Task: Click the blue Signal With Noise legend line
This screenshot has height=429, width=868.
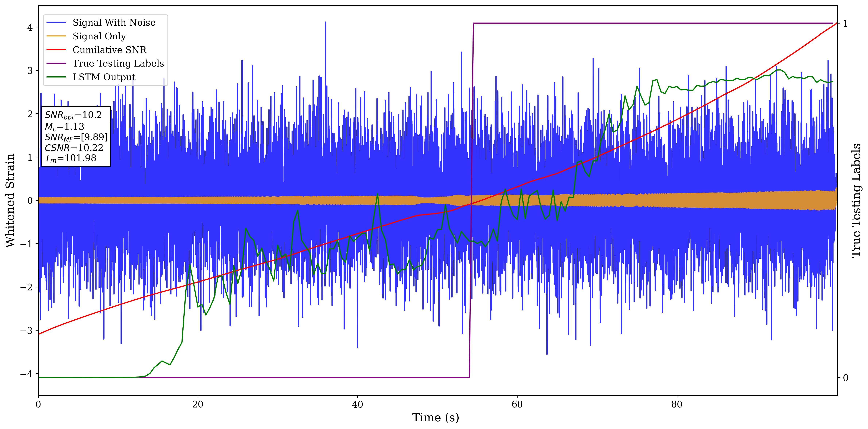Action: pos(56,23)
